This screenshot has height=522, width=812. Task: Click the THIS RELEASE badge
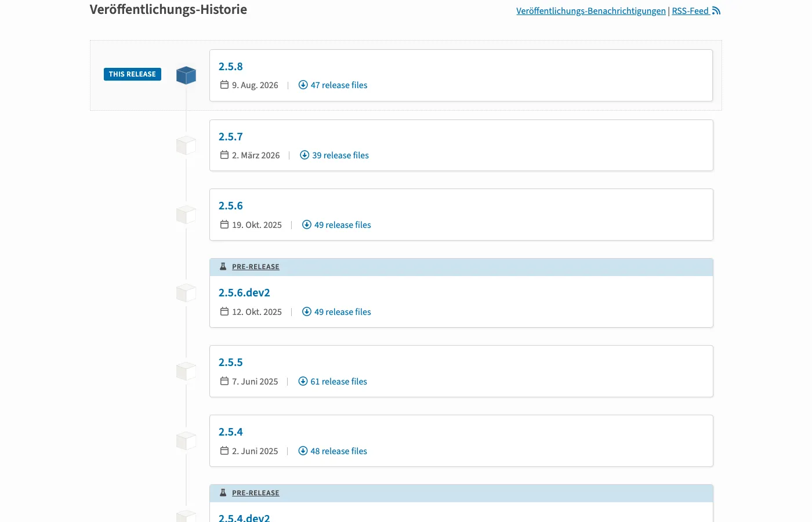coord(132,74)
